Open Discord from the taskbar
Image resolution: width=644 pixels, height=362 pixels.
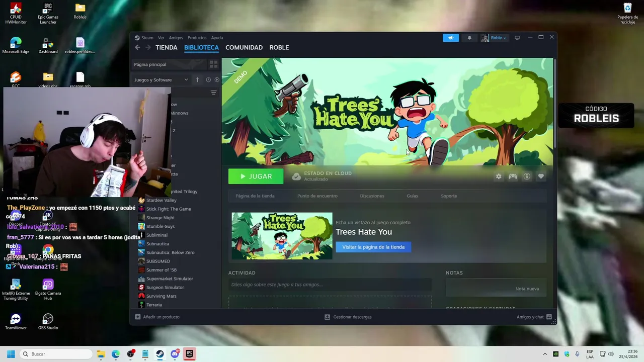coord(175,354)
